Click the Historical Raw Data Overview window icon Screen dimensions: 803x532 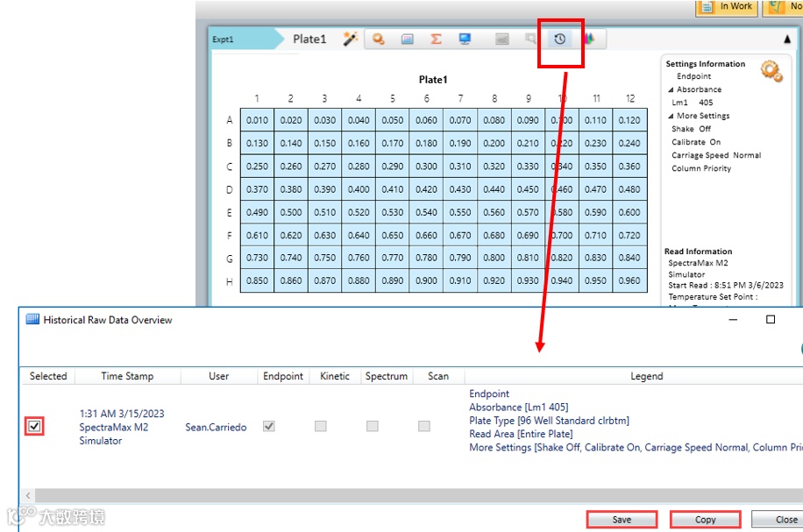point(32,320)
